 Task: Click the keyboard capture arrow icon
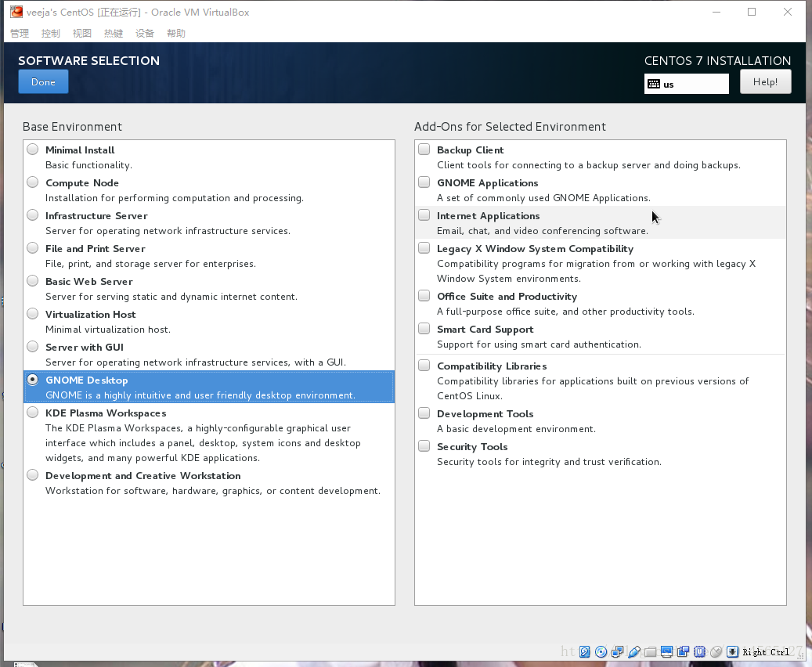coord(732,652)
